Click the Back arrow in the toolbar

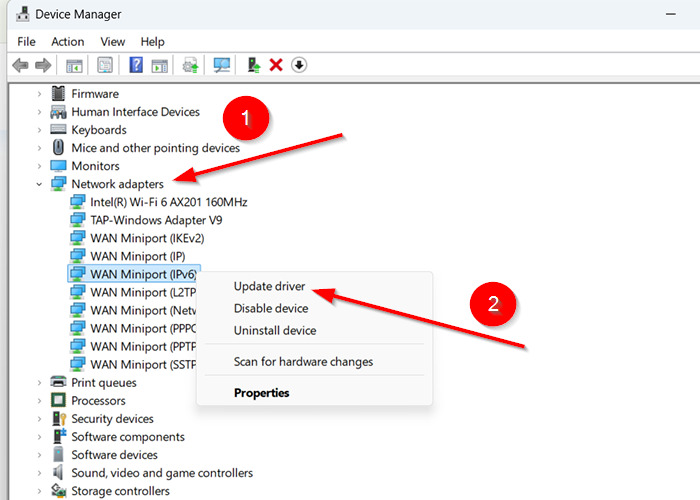[x=20, y=65]
